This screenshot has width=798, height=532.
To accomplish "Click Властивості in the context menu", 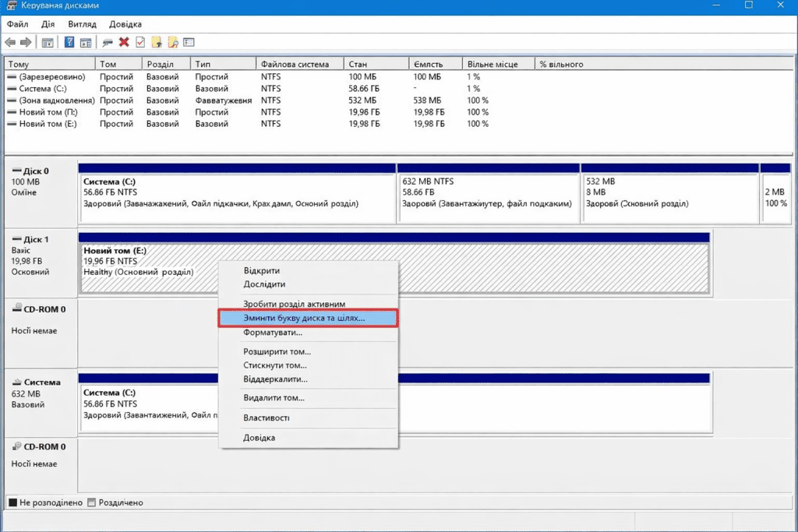I will pyautogui.click(x=267, y=418).
